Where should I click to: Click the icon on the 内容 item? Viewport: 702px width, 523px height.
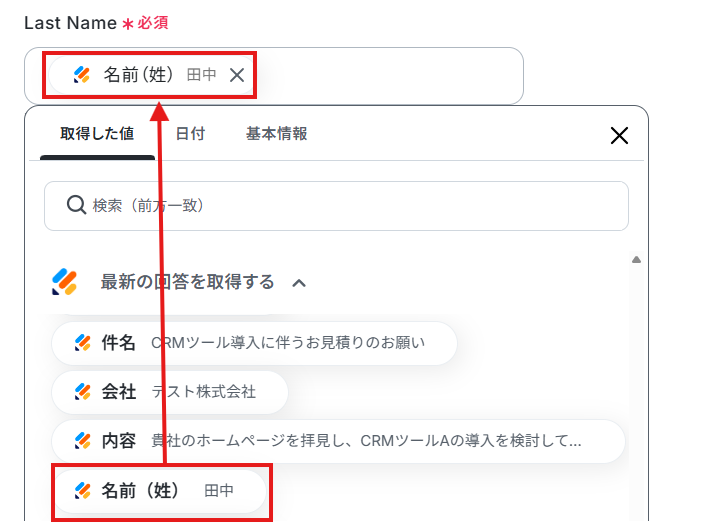click(x=83, y=441)
